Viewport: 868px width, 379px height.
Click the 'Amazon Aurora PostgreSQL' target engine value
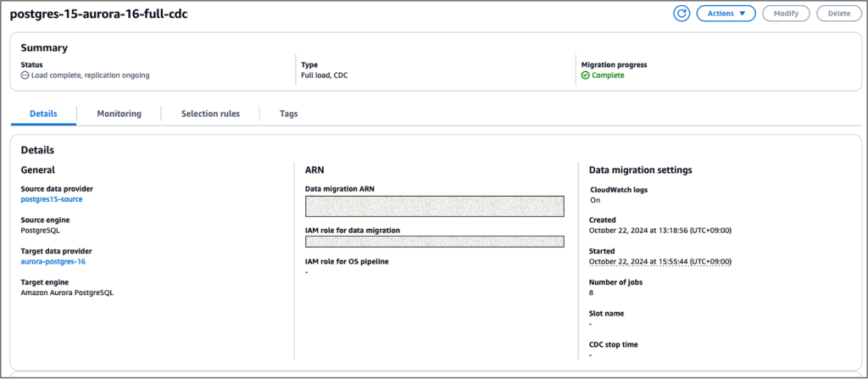[67, 293]
